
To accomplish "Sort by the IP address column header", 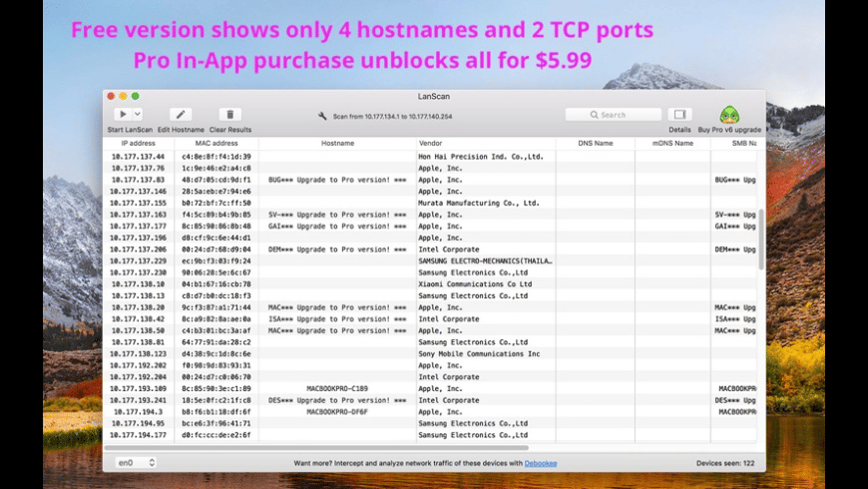I will [139, 143].
